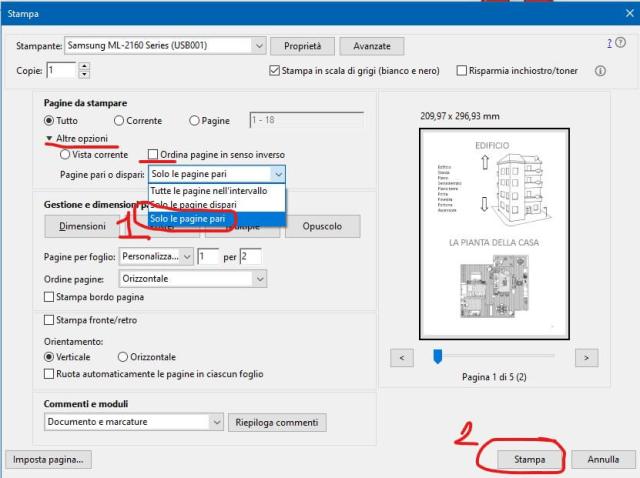Screen dimensions: 640x478
Task: Open the Ordine pagine dropdown
Action: (x=259, y=278)
